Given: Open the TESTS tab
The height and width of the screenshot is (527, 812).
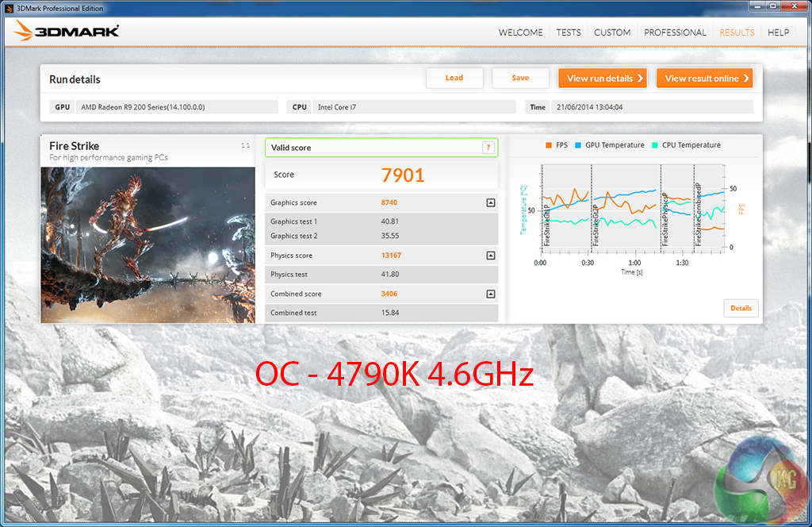Looking at the screenshot, I should pos(568,33).
